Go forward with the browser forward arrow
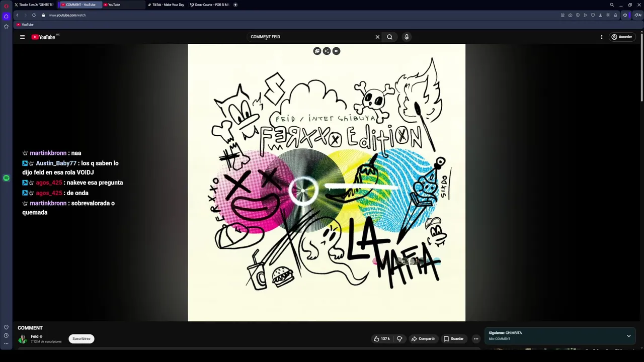This screenshot has height=362, width=644. click(25, 15)
